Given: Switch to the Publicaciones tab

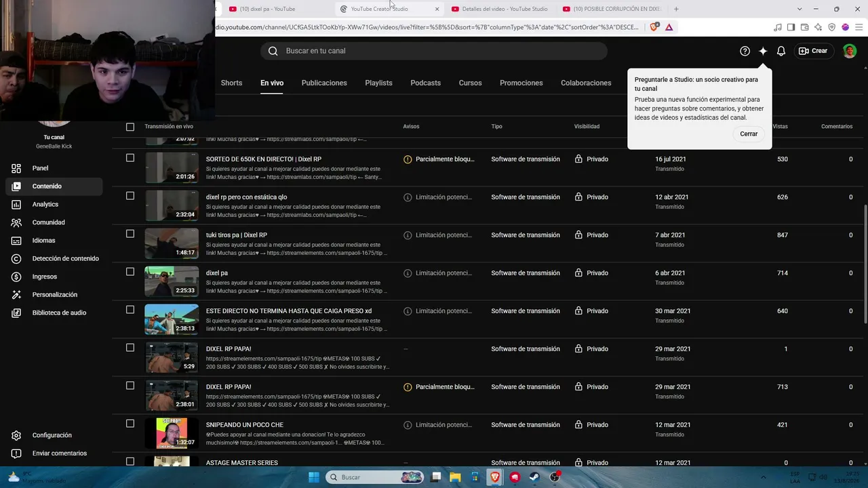Looking at the screenshot, I should 324,83.
